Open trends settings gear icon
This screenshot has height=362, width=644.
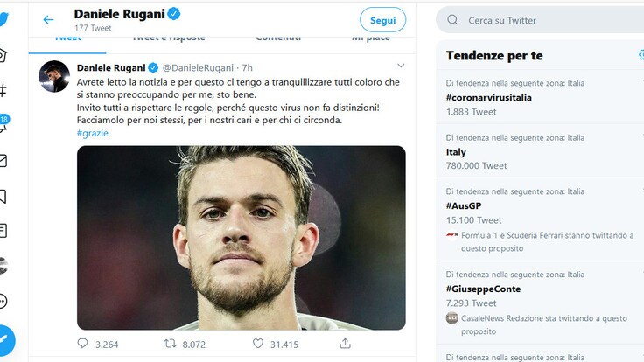pos(640,55)
